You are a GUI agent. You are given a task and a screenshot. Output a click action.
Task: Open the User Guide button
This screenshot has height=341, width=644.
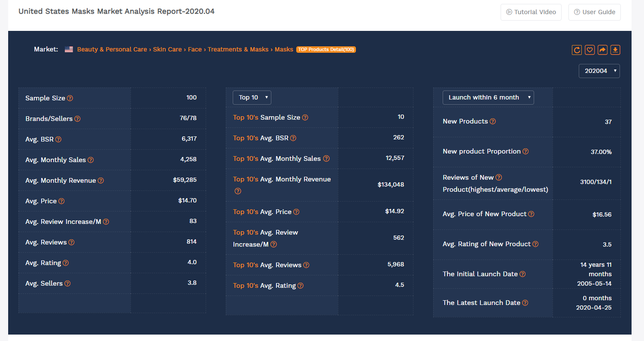tap(594, 12)
